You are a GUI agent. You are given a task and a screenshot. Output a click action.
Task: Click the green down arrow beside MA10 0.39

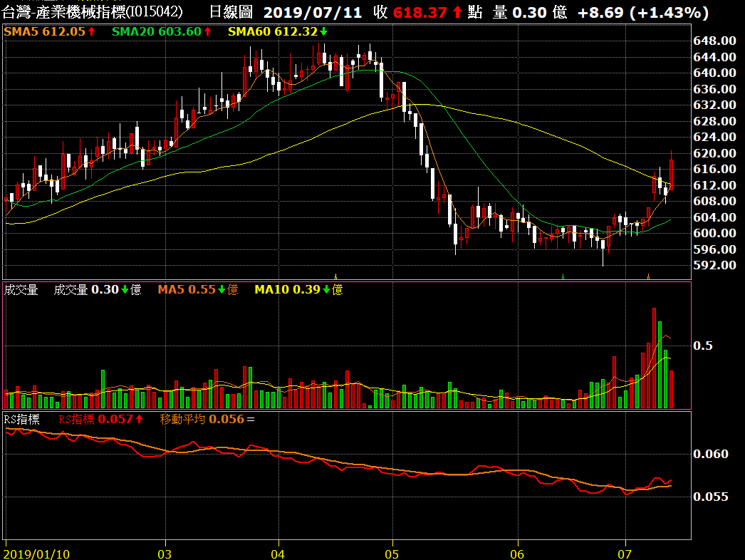point(326,289)
